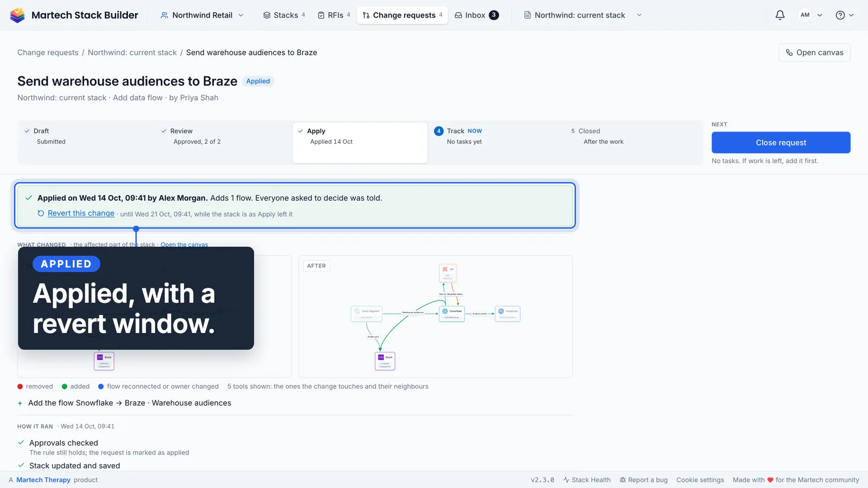Select the Apply step
The height and width of the screenshot is (488, 868).
[360, 142]
